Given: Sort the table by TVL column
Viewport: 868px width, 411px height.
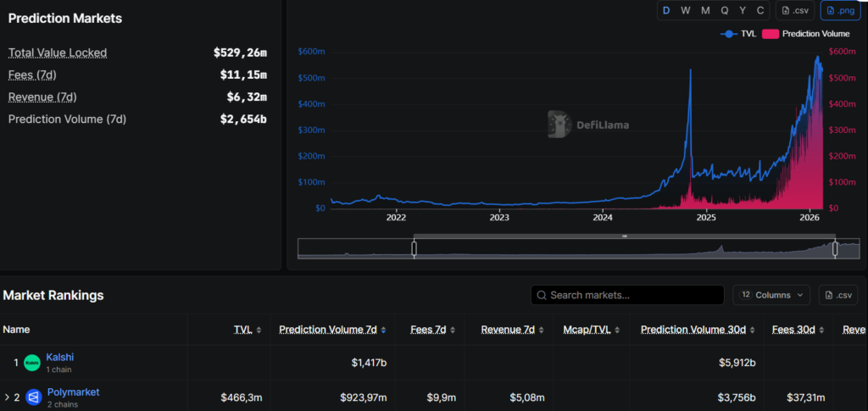Looking at the screenshot, I should 247,330.
